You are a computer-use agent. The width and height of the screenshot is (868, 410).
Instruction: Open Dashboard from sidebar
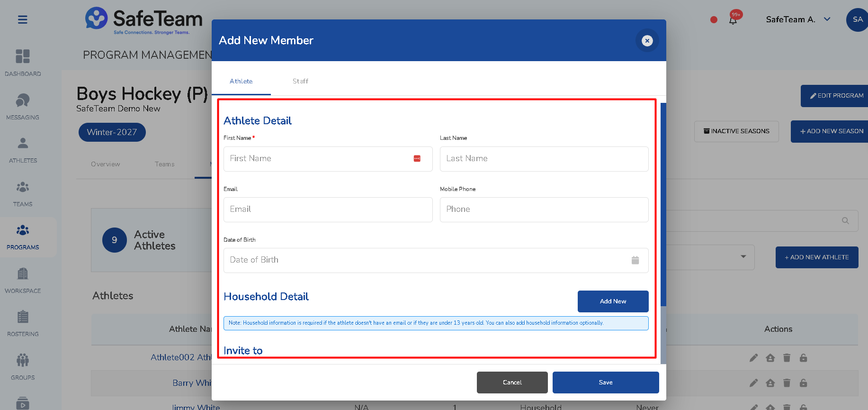[x=23, y=63]
